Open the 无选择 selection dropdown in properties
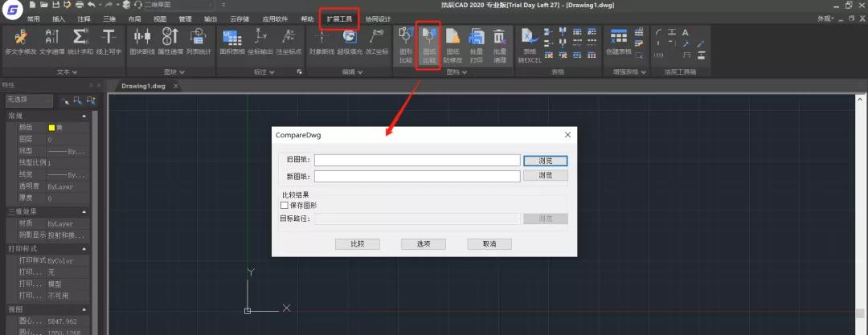This screenshot has width=868, height=335. point(29,100)
